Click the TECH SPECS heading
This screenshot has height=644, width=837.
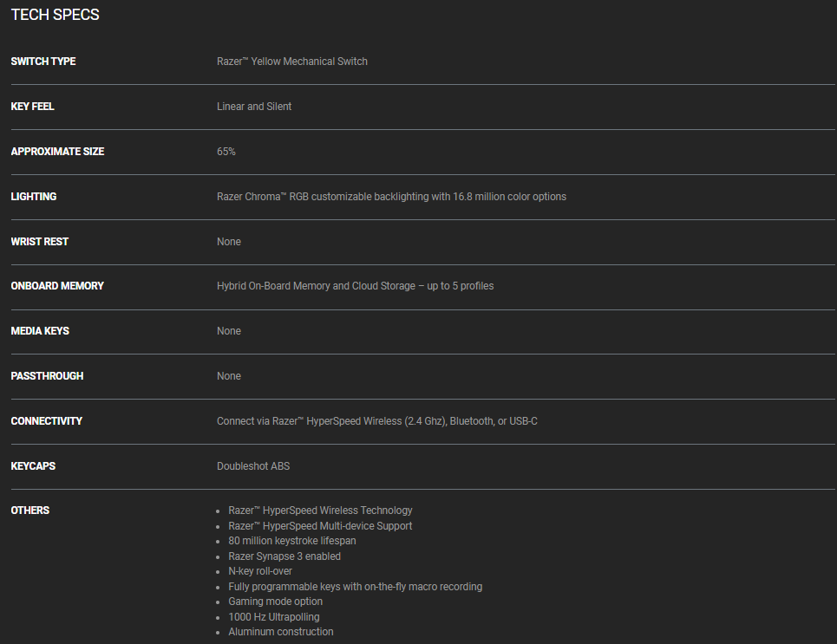[56, 15]
